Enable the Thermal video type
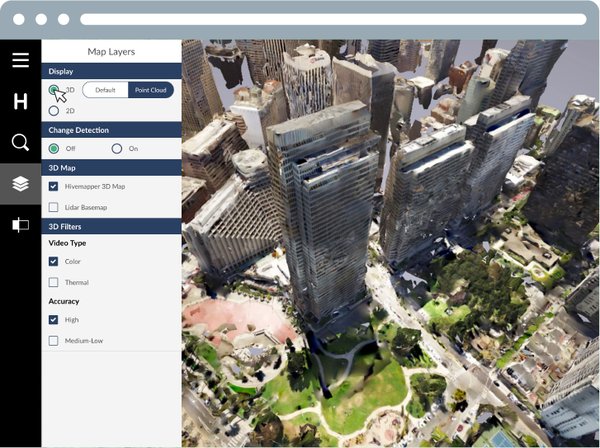This screenshot has height=448, width=600. [54, 282]
